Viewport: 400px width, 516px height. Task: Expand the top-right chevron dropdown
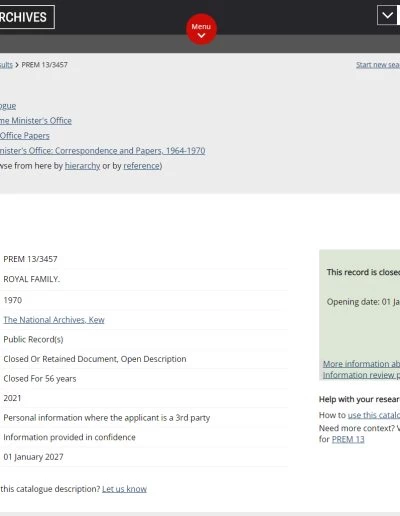(387, 15)
